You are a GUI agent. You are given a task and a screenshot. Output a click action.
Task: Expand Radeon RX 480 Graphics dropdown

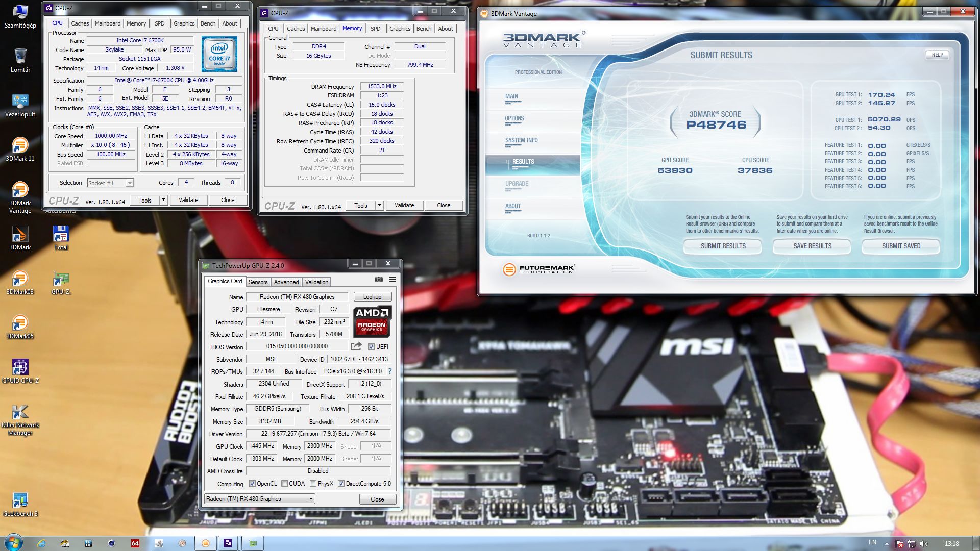(x=310, y=499)
